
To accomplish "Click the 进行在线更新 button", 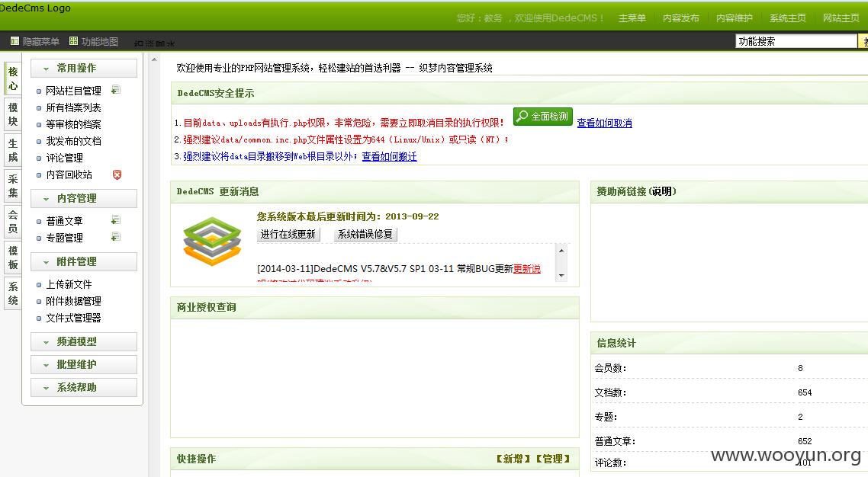I will point(288,235).
